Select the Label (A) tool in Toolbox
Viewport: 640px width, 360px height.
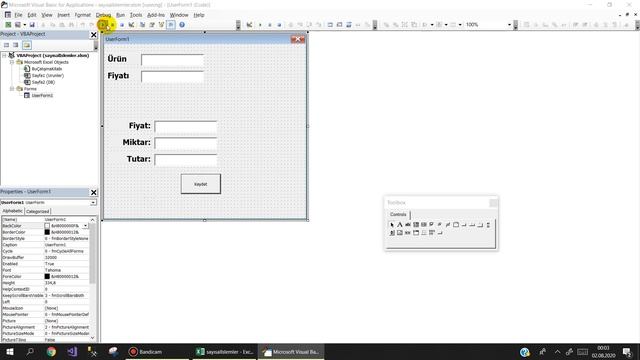pos(400,224)
